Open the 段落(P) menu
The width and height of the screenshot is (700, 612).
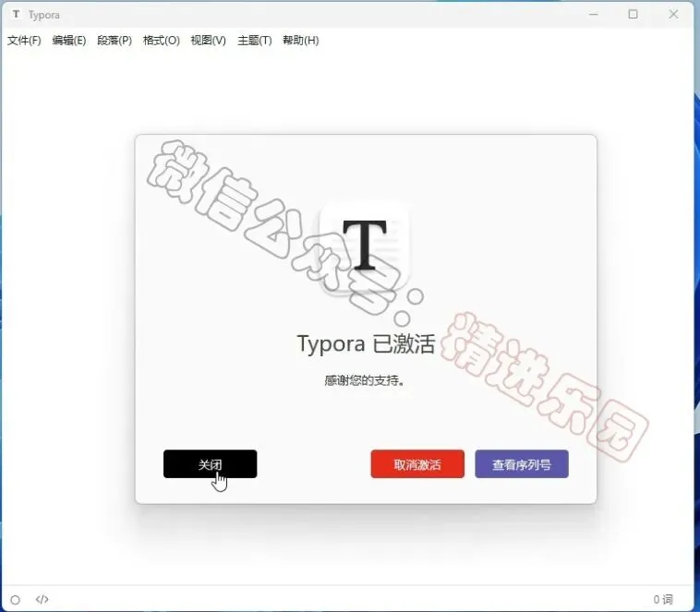pyautogui.click(x=115, y=41)
